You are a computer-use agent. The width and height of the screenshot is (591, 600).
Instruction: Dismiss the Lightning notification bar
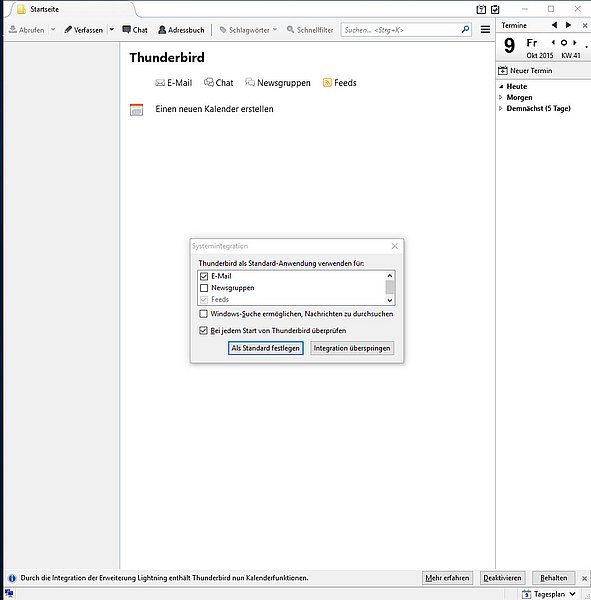pyautogui.click(x=584, y=578)
